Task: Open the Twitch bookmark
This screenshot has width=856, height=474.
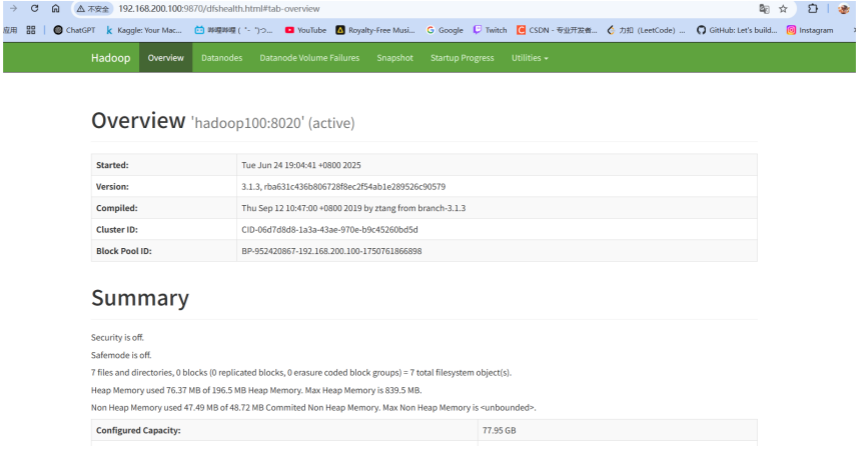Action: (x=490, y=30)
